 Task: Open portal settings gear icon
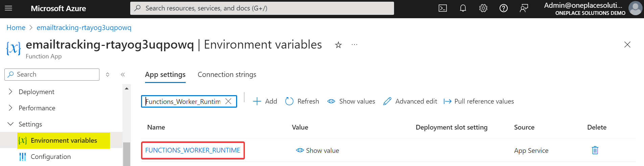click(483, 8)
